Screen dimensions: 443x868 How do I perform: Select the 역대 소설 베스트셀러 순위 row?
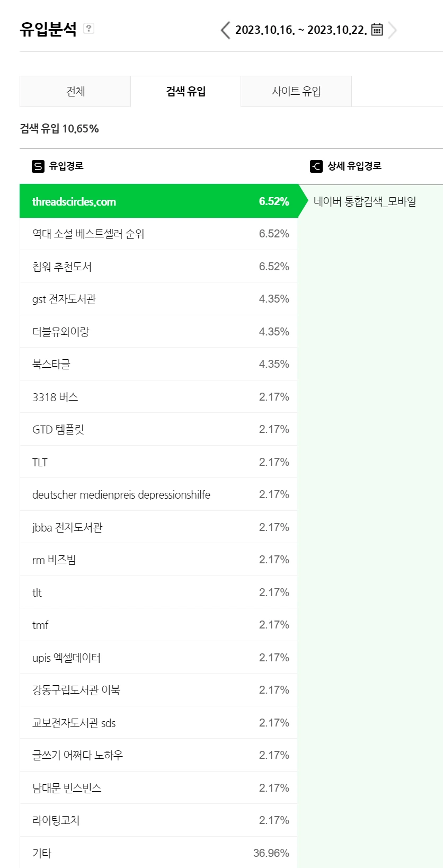[158, 234]
